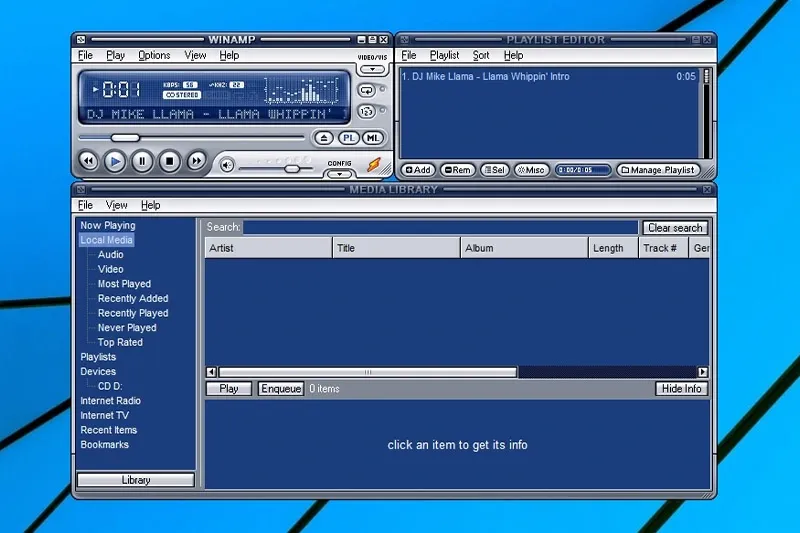Screen dimensions: 800x533
Task: Click the Winamp lightning bolt icon
Action: click(373, 165)
